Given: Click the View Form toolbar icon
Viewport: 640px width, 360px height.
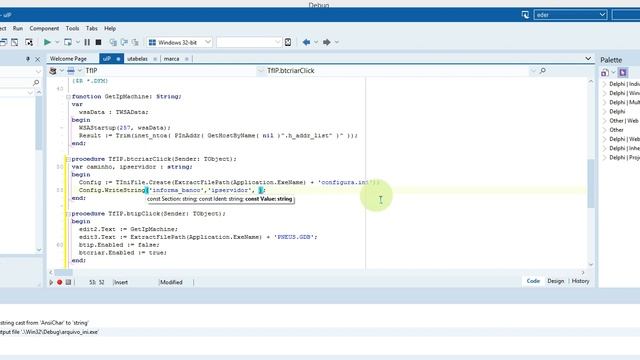Looking at the screenshot, I should (x=15, y=42).
